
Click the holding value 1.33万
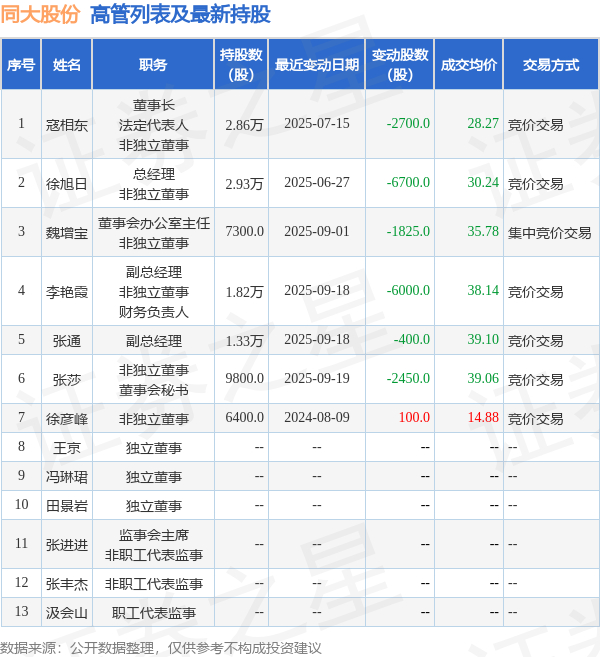pyautogui.click(x=244, y=340)
